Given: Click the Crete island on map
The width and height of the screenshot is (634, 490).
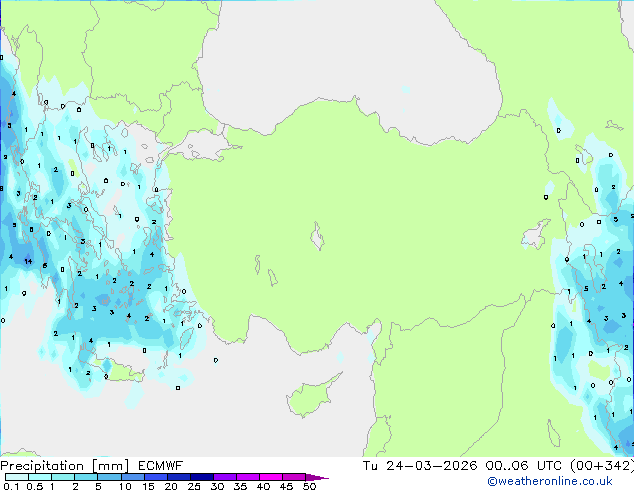Looking at the screenshot, I should pos(119,371).
